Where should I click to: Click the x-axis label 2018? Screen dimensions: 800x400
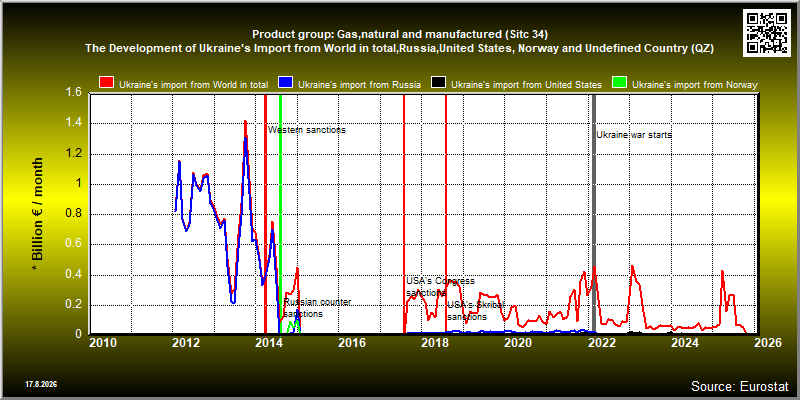point(435,343)
